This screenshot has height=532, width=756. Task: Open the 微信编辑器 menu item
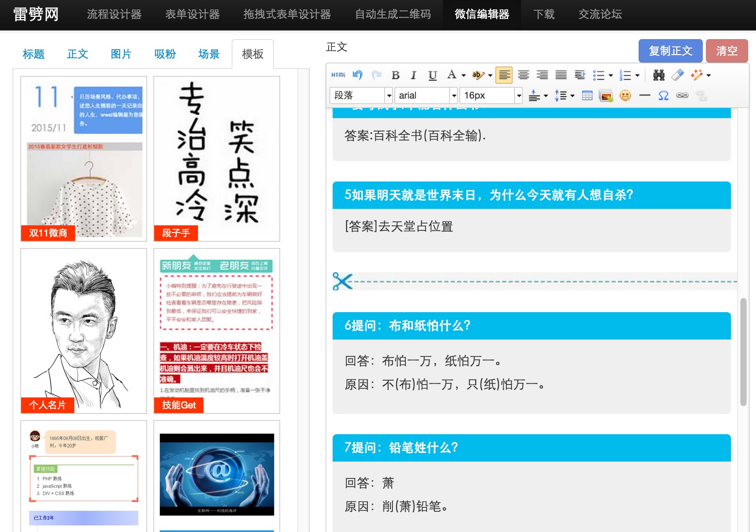pos(482,14)
